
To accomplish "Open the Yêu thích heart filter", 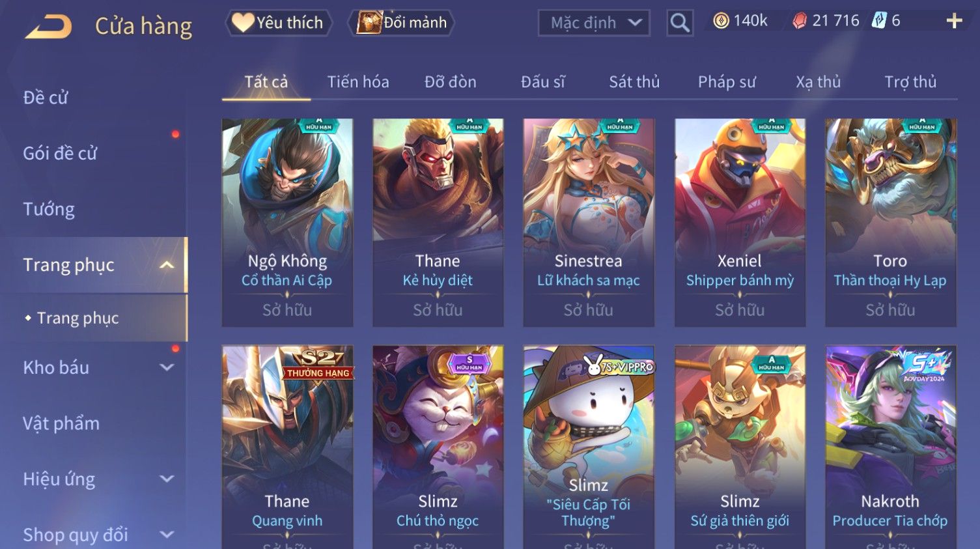I will point(278,23).
